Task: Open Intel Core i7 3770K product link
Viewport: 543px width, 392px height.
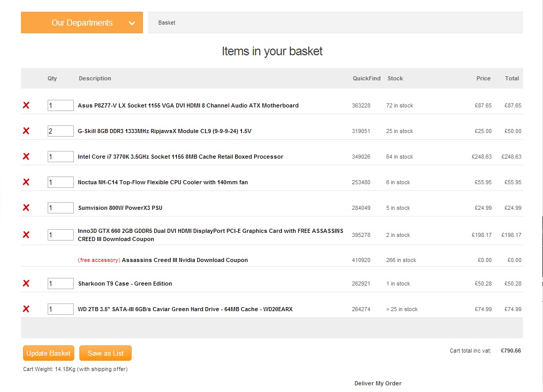Action: [180, 157]
